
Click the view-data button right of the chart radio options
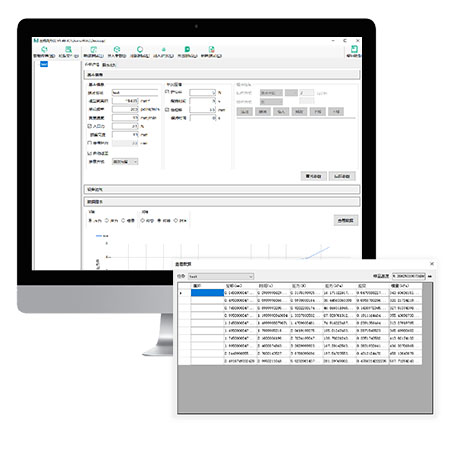[346, 220]
